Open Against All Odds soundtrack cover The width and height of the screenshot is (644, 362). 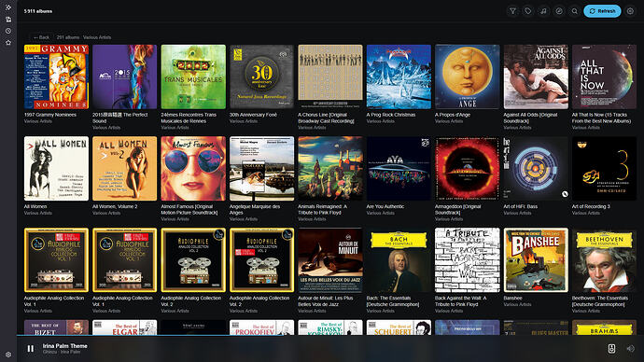(536, 77)
